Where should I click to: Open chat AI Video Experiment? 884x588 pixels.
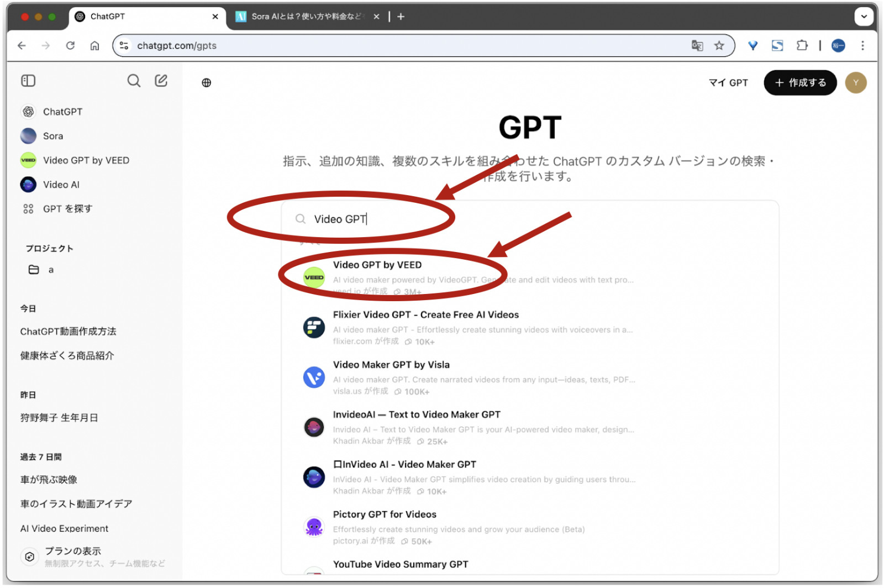[x=64, y=528]
